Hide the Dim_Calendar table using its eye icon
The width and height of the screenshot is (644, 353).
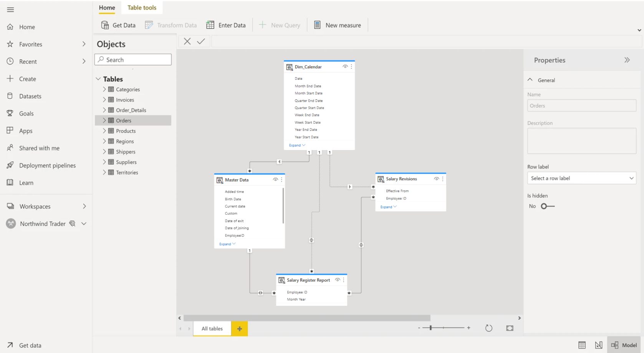tap(345, 66)
